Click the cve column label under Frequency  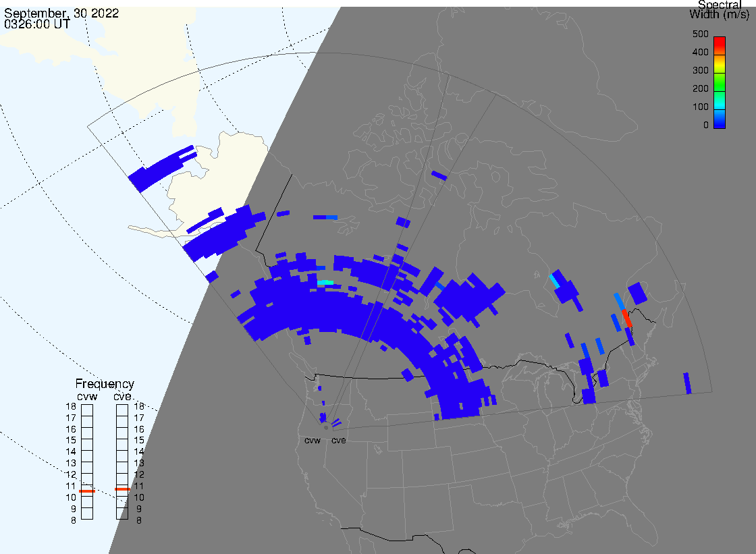coord(122,396)
